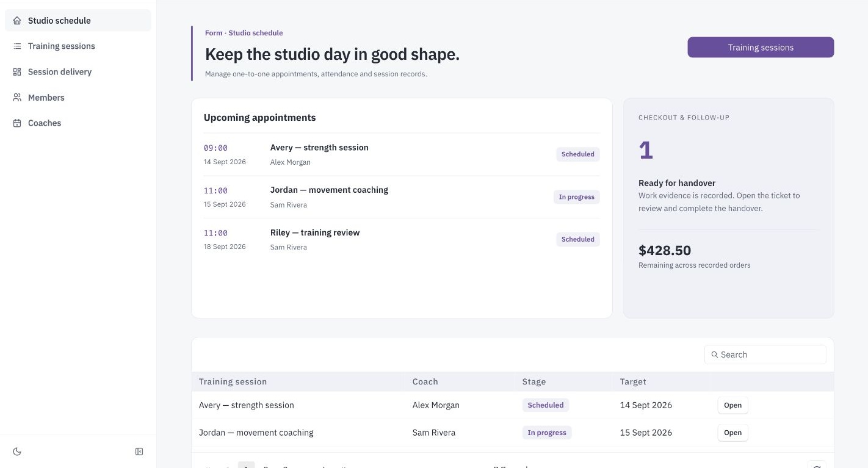This screenshot has height=468, width=868.
Task: Click In progress stage badge in table
Action: click(x=547, y=433)
